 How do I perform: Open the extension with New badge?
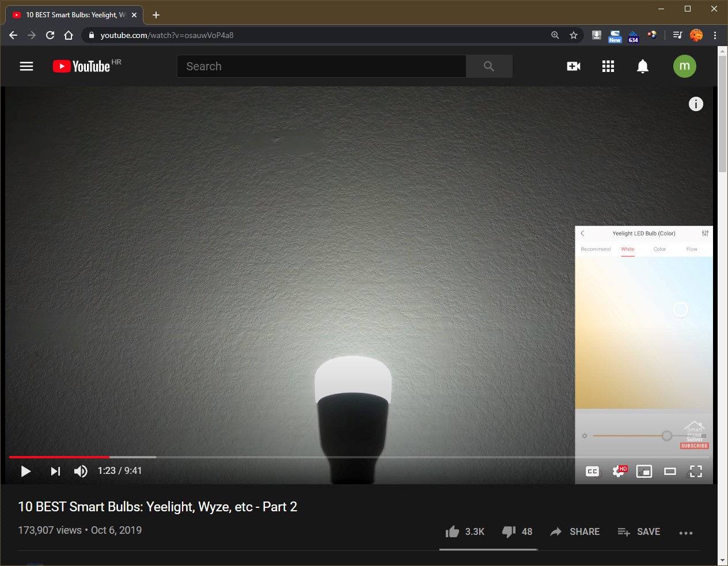click(615, 36)
